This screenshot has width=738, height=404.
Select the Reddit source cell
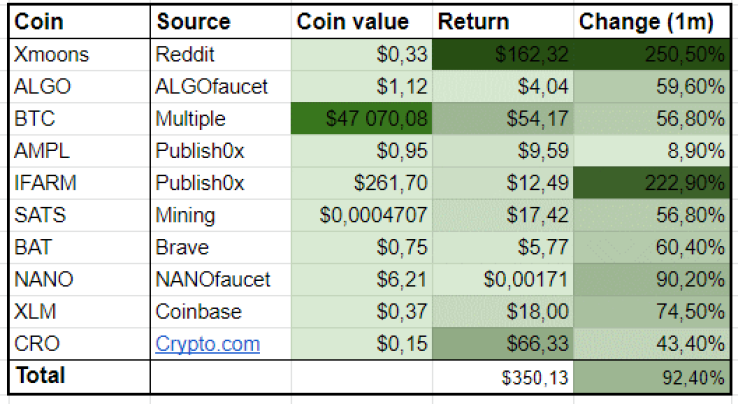click(x=220, y=55)
